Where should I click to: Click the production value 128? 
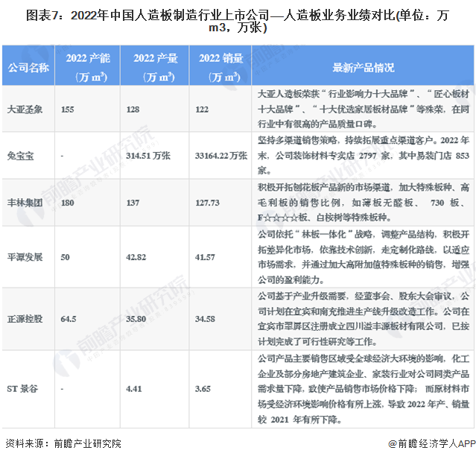pos(133,110)
